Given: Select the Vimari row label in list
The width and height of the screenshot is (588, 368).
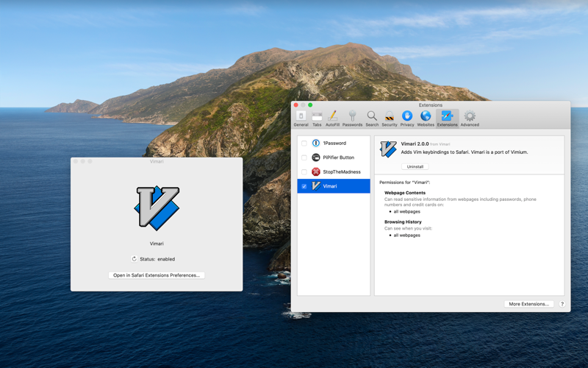Looking at the screenshot, I should 329,186.
